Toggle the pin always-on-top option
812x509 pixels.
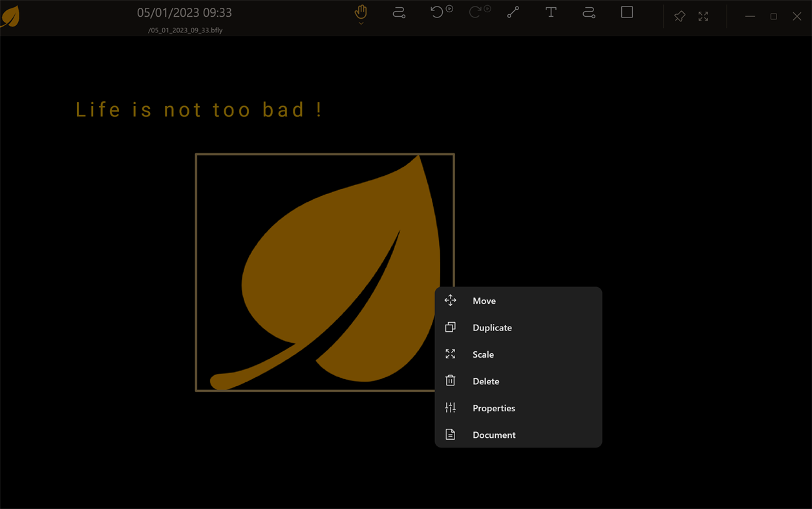point(679,16)
